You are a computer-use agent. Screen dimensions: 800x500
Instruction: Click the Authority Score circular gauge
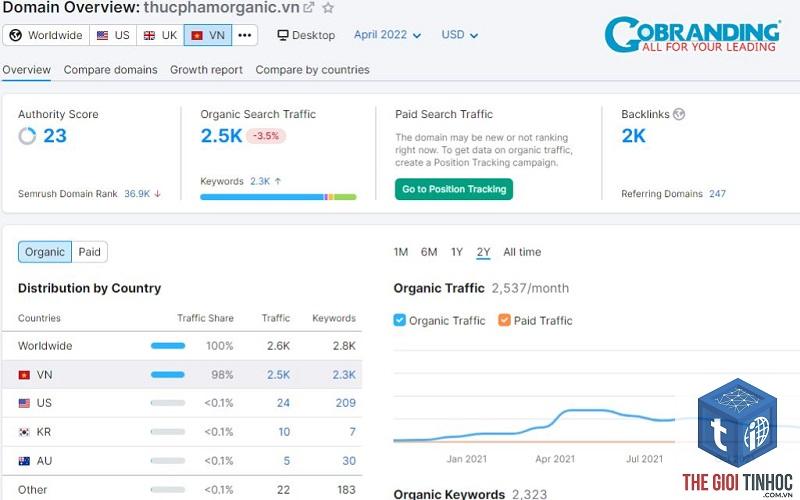[x=27, y=136]
